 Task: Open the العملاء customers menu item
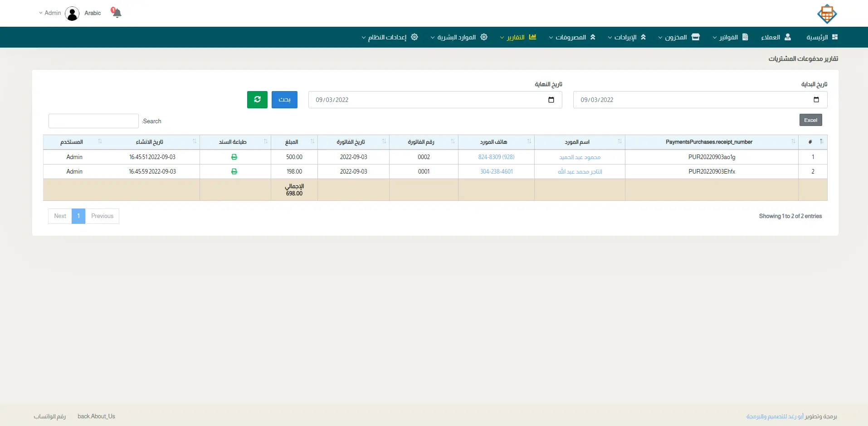775,37
